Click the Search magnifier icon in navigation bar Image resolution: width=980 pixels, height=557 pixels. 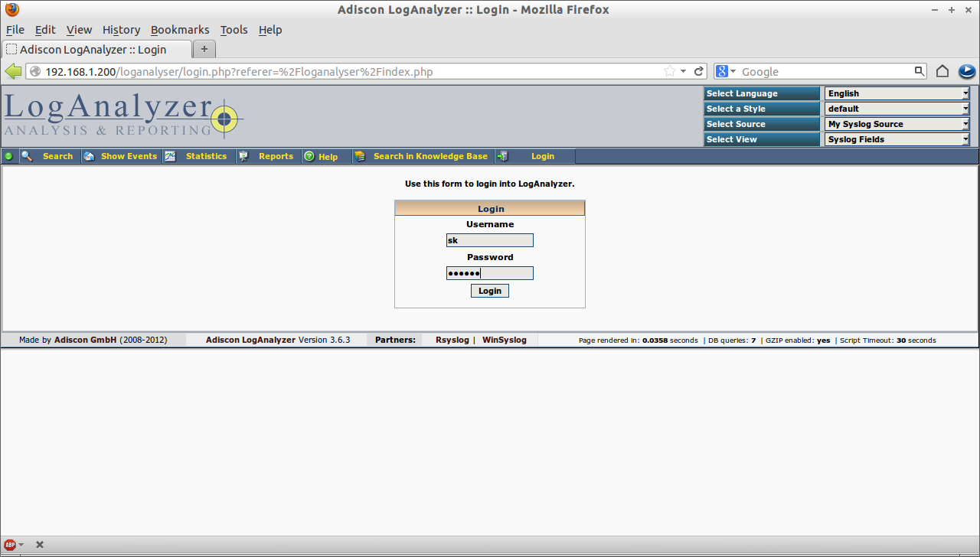point(27,156)
